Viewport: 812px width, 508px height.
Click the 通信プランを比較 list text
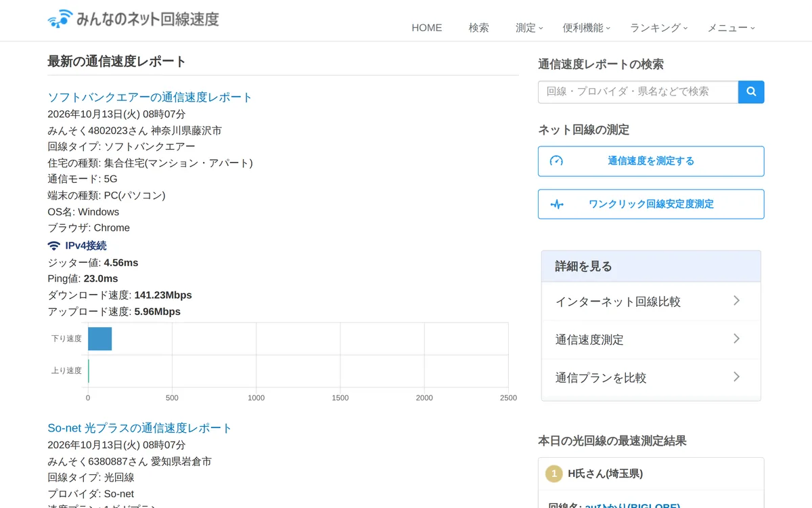[x=601, y=377]
